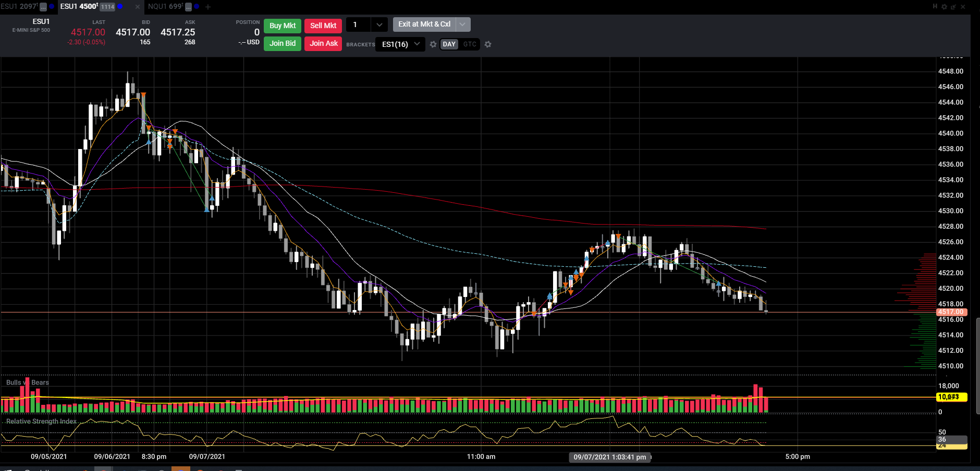Click the ASK price 4517.25

point(178,32)
